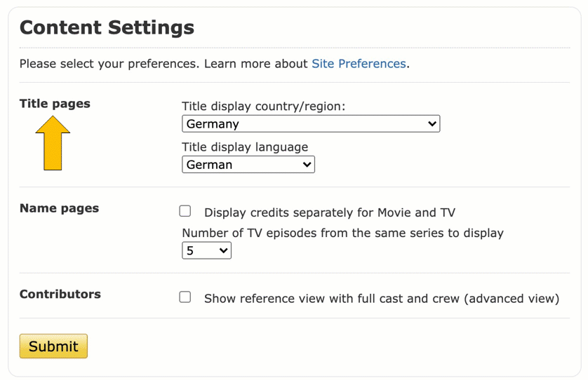Open TV episodes count dropdown showing 5
Image resolution: width=588 pixels, height=380 pixels.
coord(206,250)
